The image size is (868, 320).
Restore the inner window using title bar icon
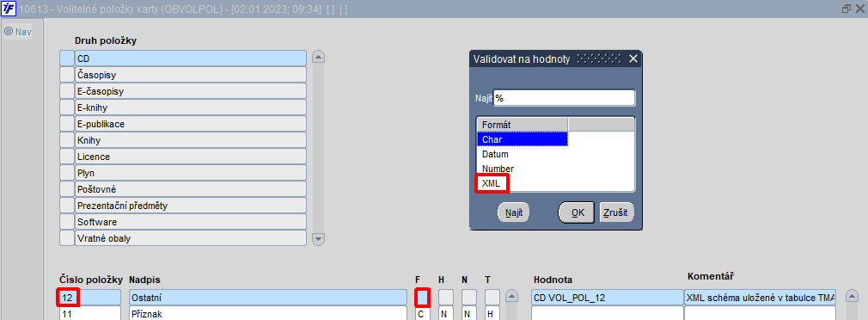click(847, 9)
